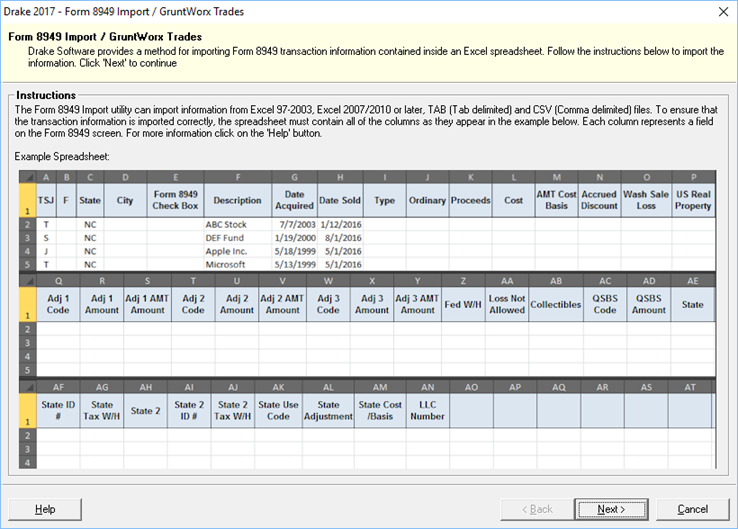Click the 'State 2 ID #' header cell
738x529 pixels.
[x=189, y=410]
